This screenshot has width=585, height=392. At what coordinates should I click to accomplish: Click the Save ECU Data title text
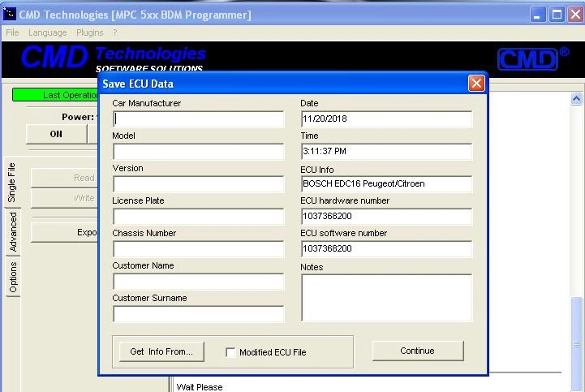[x=138, y=84]
